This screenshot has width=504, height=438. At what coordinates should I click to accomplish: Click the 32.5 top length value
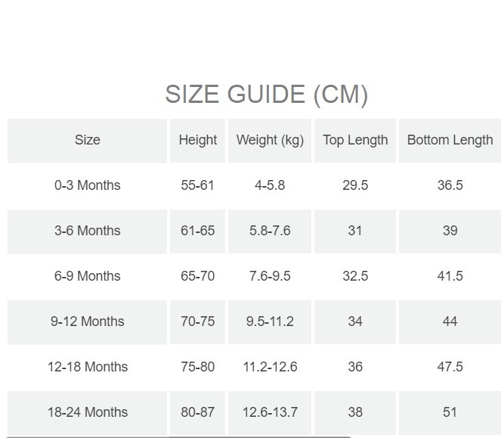point(355,276)
